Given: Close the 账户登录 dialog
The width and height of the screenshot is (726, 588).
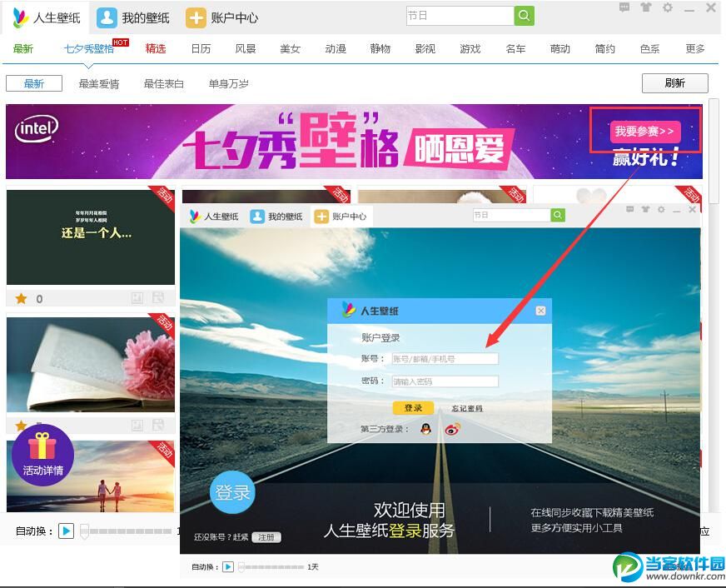Looking at the screenshot, I should tap(540, 311).
